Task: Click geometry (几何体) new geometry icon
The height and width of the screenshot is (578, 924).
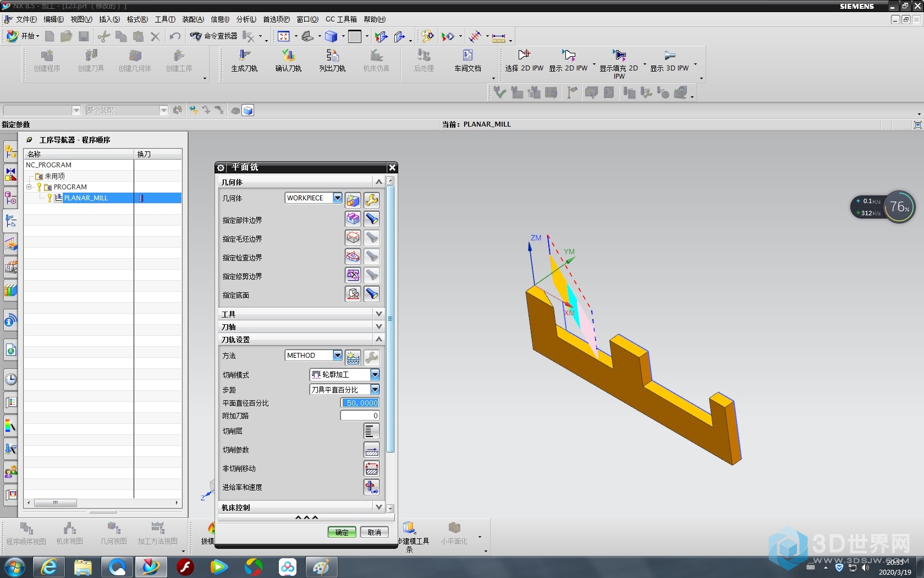Action: point(353,200)
